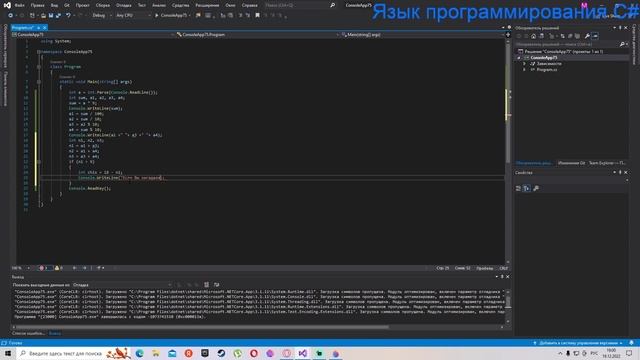This screenshot has width=640, height=360.
Task: Click Solution Explorer Home icon
Action: click(x=533, y=36)
